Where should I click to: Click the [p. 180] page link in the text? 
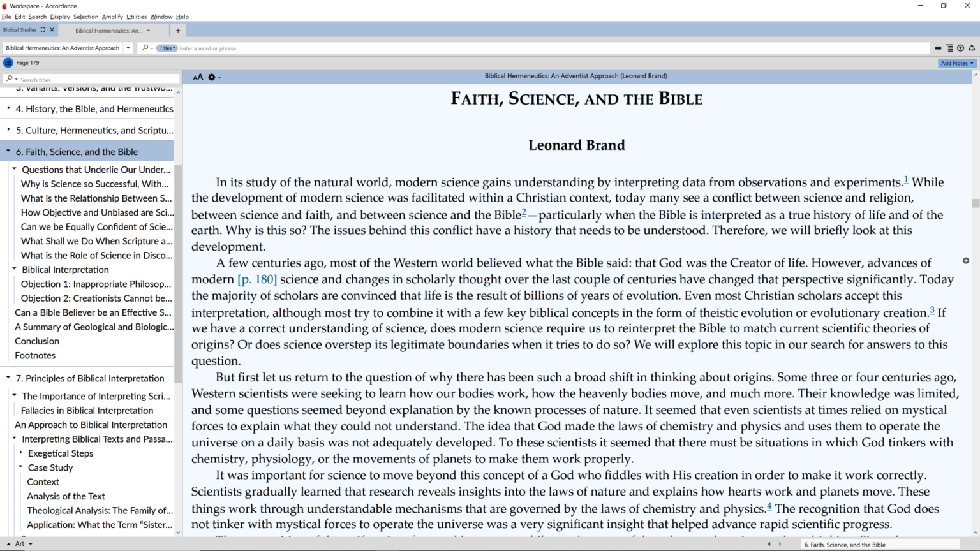pos(257,279)
